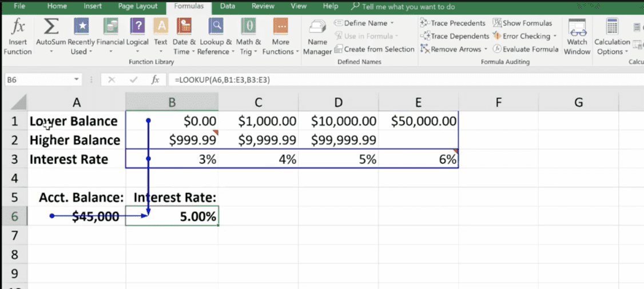
Task: Open the Page Layout tab
Action: click(x=137, y=6)
